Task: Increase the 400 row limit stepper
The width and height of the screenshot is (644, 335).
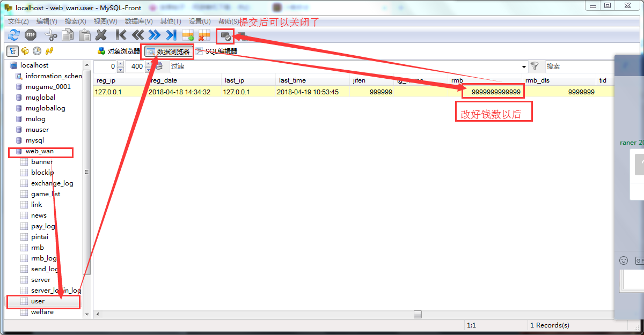Action: pos(148,64)
